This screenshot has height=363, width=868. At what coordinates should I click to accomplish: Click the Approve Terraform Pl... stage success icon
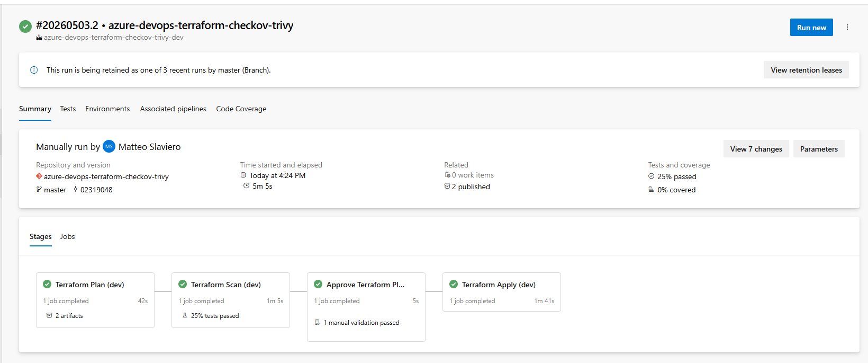318,284
